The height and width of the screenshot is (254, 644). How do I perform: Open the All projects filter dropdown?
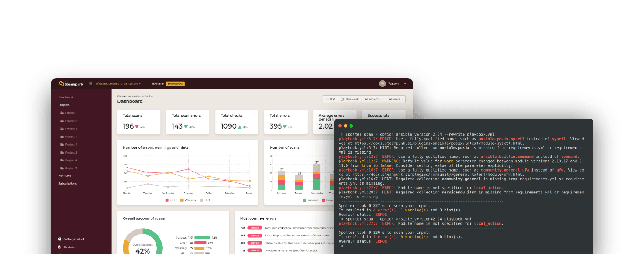(x=374, y=99)
